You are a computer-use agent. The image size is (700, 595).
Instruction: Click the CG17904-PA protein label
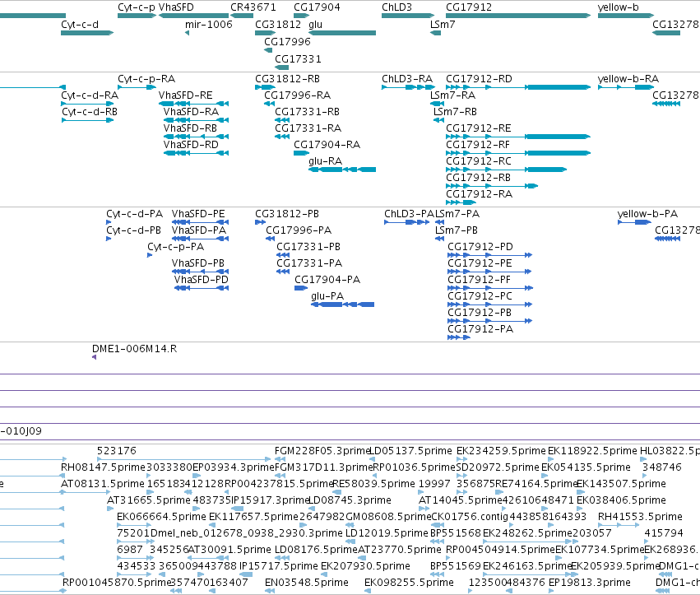(327, 280)
